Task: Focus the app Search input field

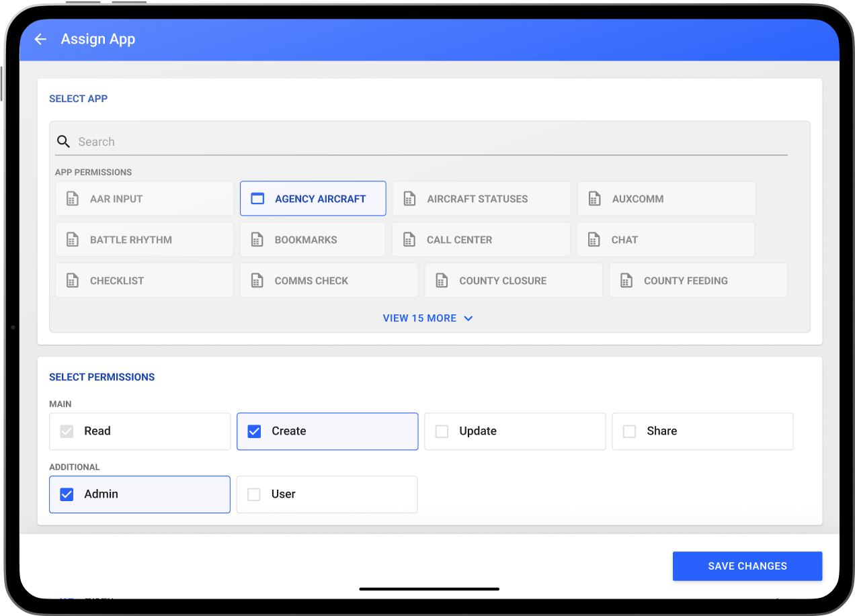Action: point(430,142)
